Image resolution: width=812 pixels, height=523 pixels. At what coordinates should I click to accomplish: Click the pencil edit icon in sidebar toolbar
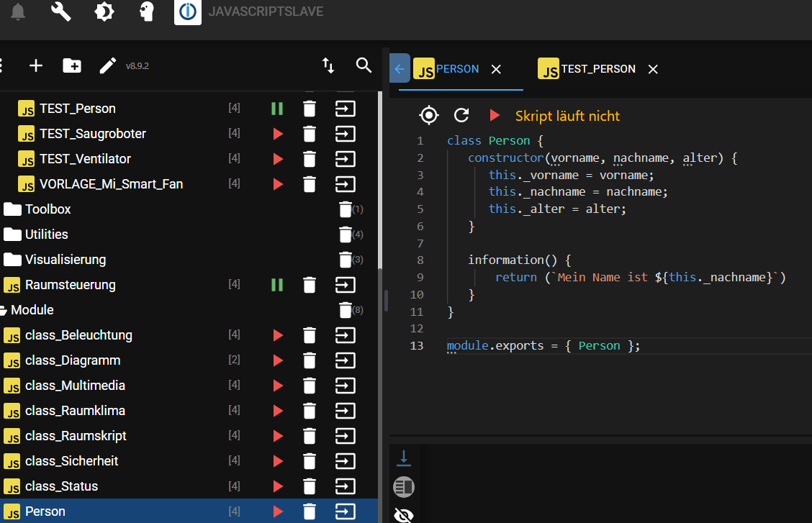tap(108, 66)
